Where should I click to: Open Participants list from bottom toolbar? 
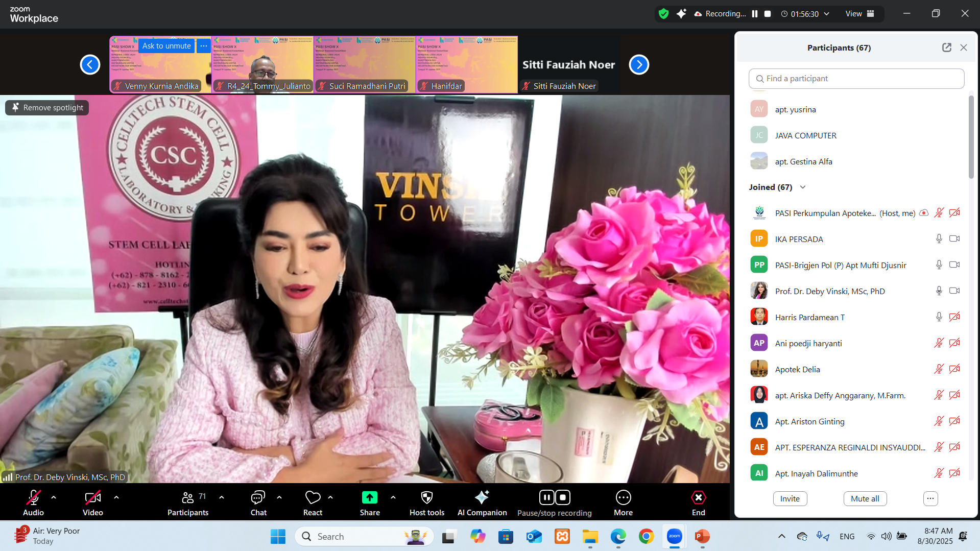188,498
